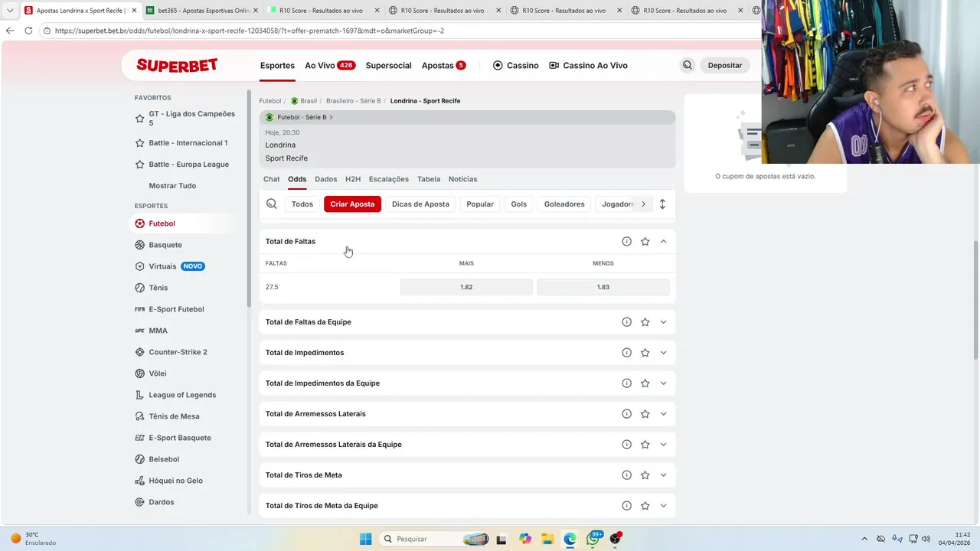Select the Mais 1.82 odds button
The width and height of the screenshot is (980, 551).
(466, 287)
